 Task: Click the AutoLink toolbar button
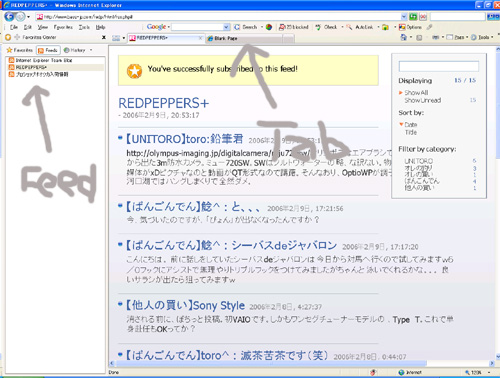(360, 27)
